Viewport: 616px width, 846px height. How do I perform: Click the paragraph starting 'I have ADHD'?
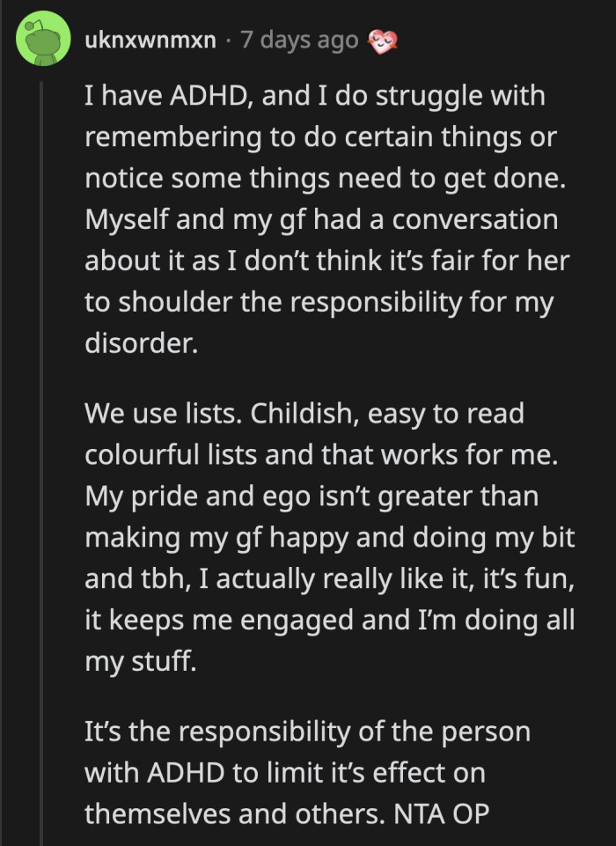326,218
